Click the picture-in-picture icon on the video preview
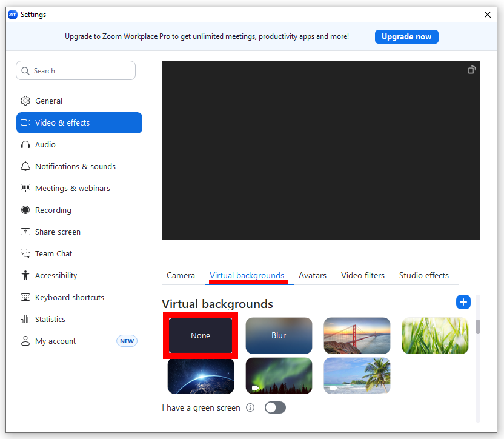This screenshot has width=504, height=439. [x=472, y=70]
